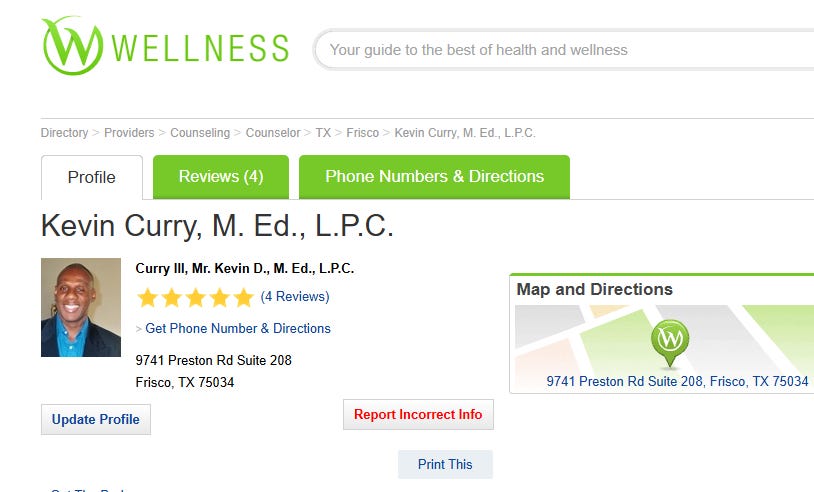Screen dimensions: 814x492
Task: Go to the Counseling breadcrumb link
Action: (x=200, y=133)
